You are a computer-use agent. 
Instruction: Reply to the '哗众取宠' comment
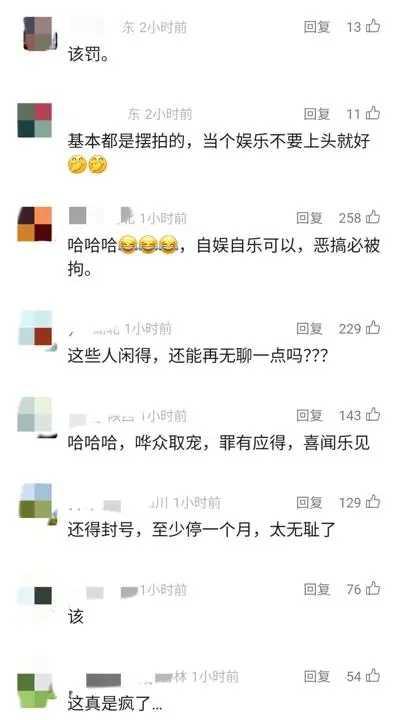pos(309,416)
